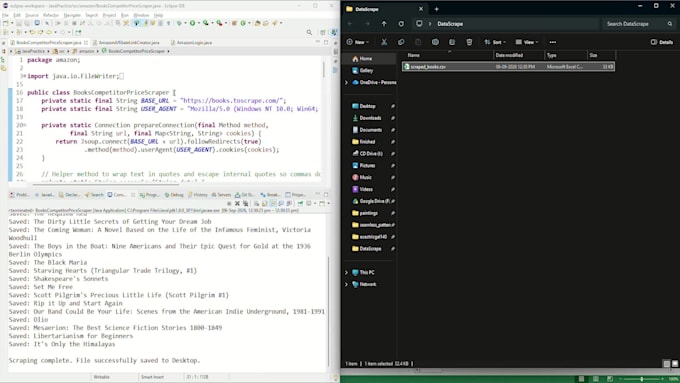Viewport: 680px width, 383px height.
Task: Open the View dropdown in Explorer
Action: click(x=526, y=42)
